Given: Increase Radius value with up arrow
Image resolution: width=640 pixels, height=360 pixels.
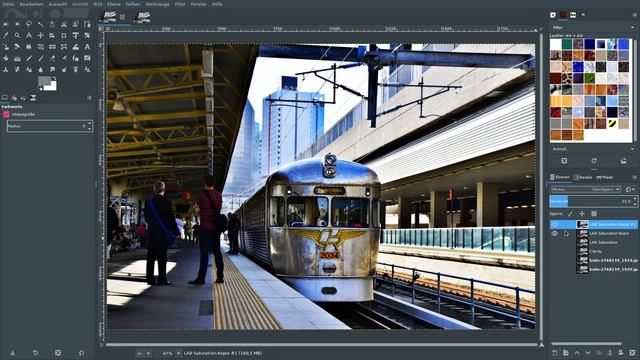Looking at the screenshot, I should pos(89,124).
